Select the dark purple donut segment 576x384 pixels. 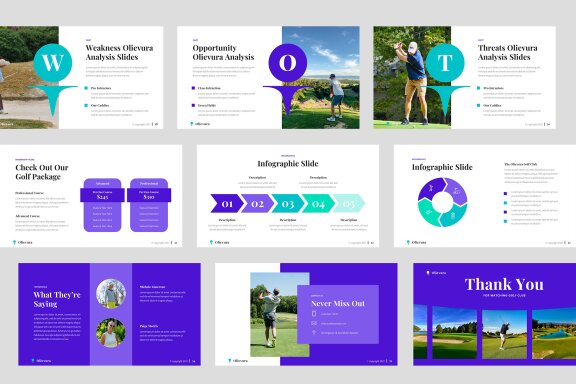click(x=431, y=189)
